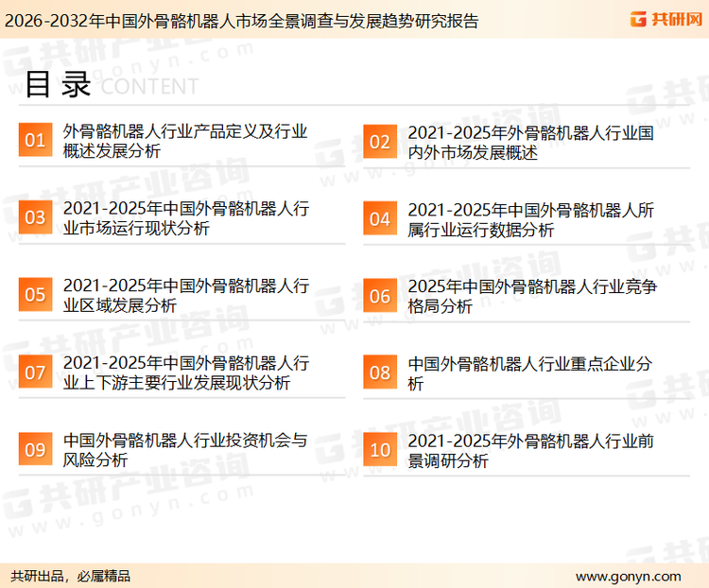Viewport: 709px width, 588px height.
Task: Click the 共研网 logo in the header
Action: coord(666,19)
